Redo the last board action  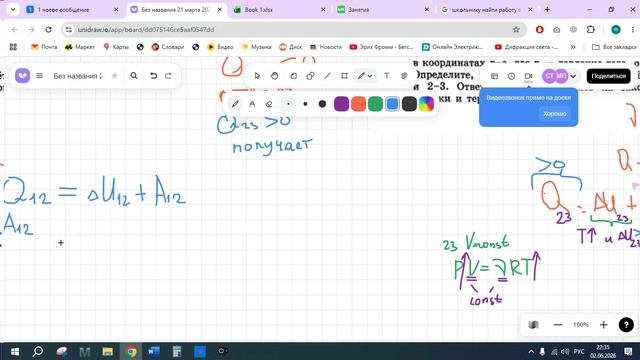[x=168, y=76]
